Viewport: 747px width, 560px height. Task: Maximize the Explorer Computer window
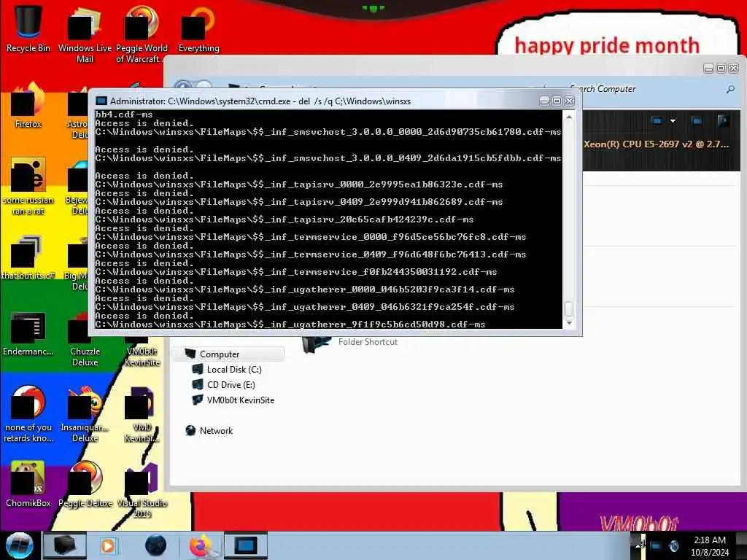click(721, 68)
